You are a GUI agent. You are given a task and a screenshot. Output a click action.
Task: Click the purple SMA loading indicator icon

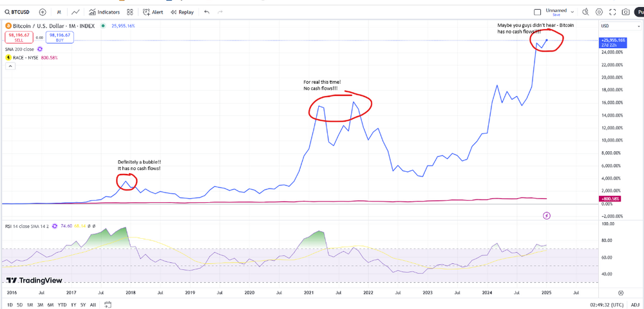(40, 49)
